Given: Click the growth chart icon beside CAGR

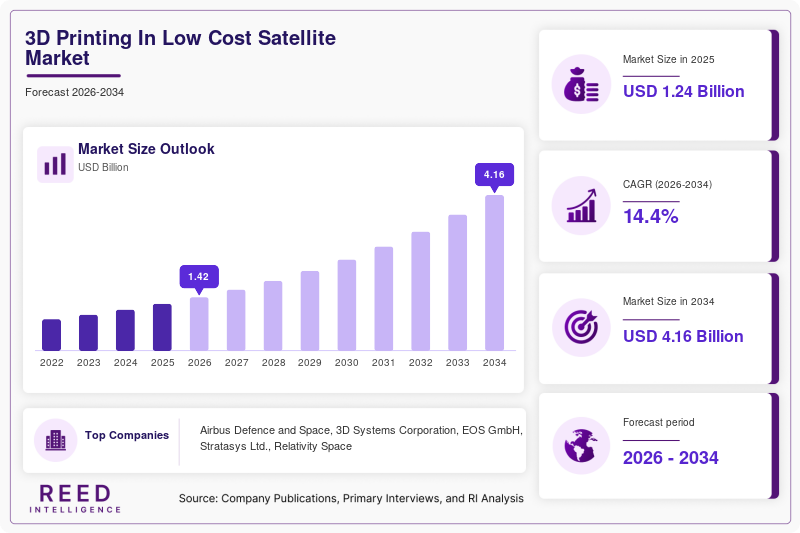Looking at the screenshot, I should (581, 206).
